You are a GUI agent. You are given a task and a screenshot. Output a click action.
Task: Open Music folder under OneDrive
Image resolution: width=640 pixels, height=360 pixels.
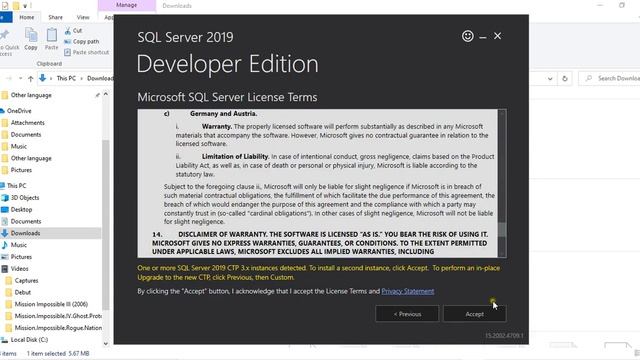18,146
